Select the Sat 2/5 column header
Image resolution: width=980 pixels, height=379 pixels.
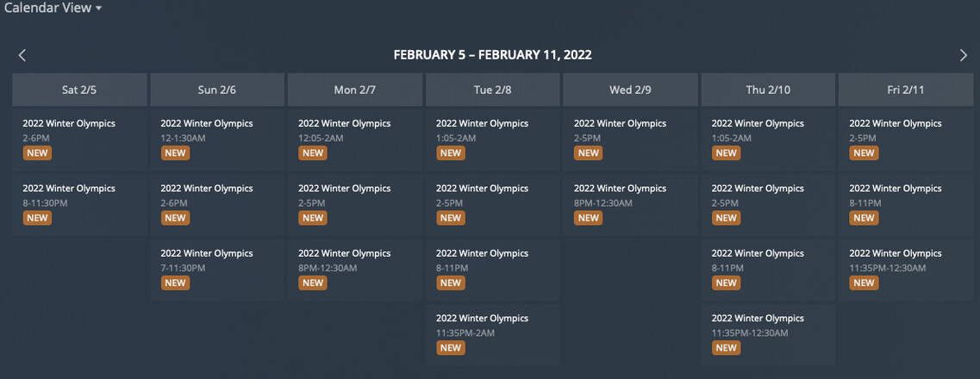pos(79,90)
